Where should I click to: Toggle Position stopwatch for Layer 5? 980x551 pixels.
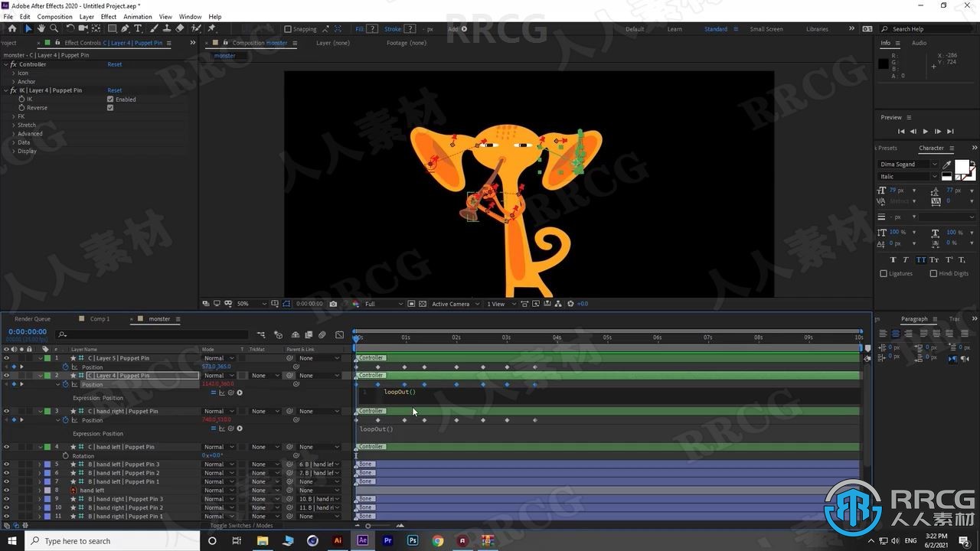(65, 367)
